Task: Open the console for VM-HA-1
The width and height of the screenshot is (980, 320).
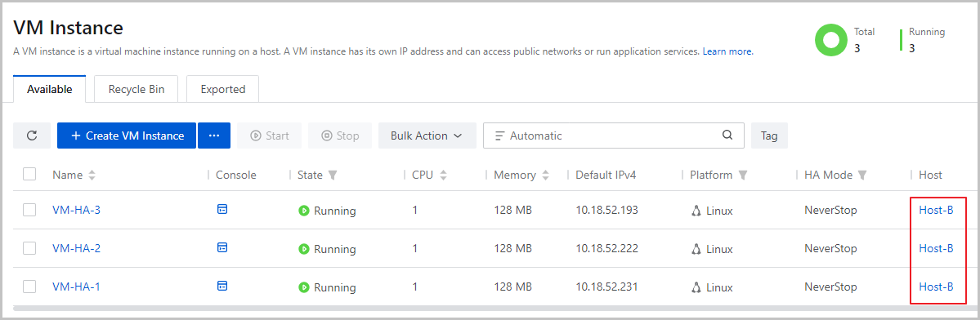Action: pos(222,287)
